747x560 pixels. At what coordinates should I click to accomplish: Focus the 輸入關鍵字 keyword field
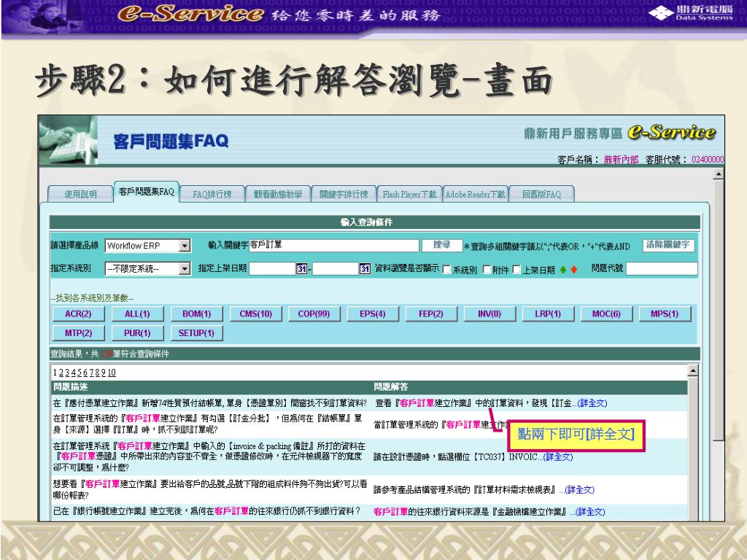(x=334, y=245)
